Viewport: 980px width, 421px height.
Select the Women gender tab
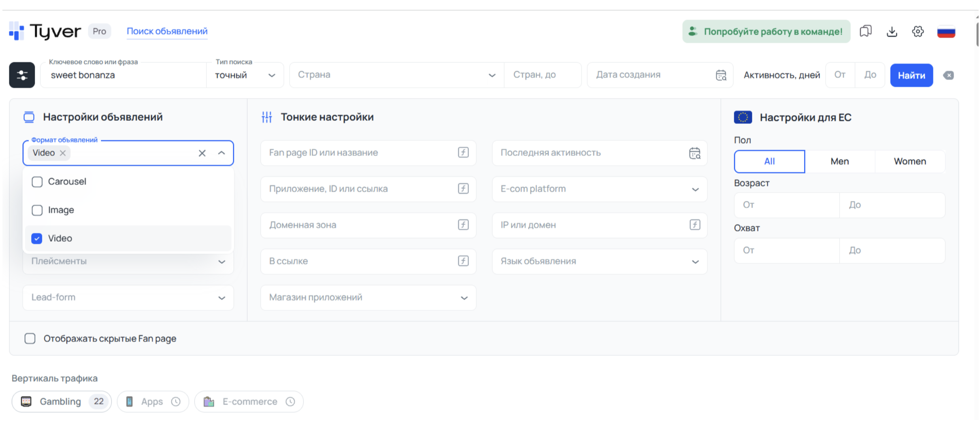(x=910, y=161)
